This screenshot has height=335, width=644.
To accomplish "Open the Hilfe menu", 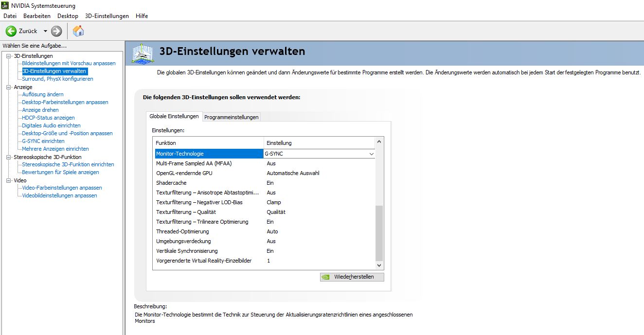I will pos(142,16).
